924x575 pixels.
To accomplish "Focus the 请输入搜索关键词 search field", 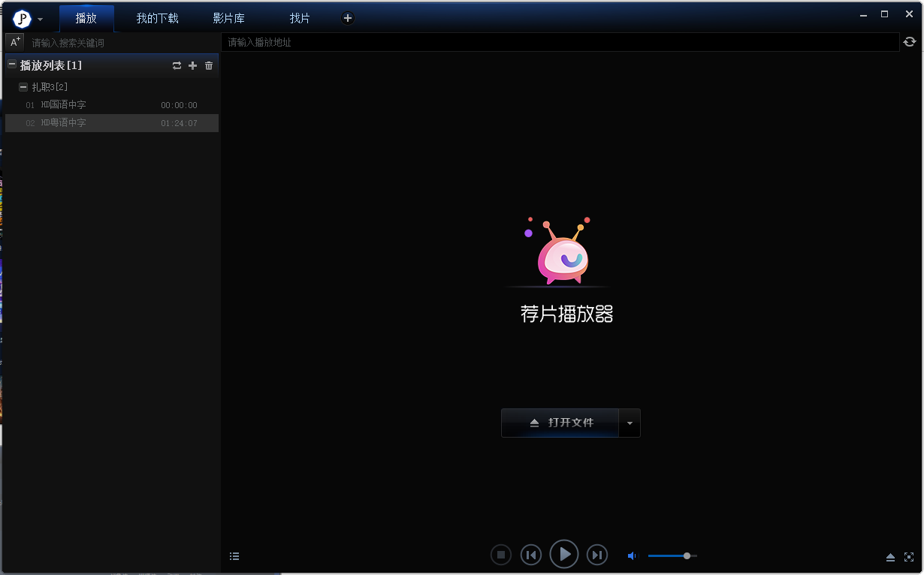I will point(123,43).
